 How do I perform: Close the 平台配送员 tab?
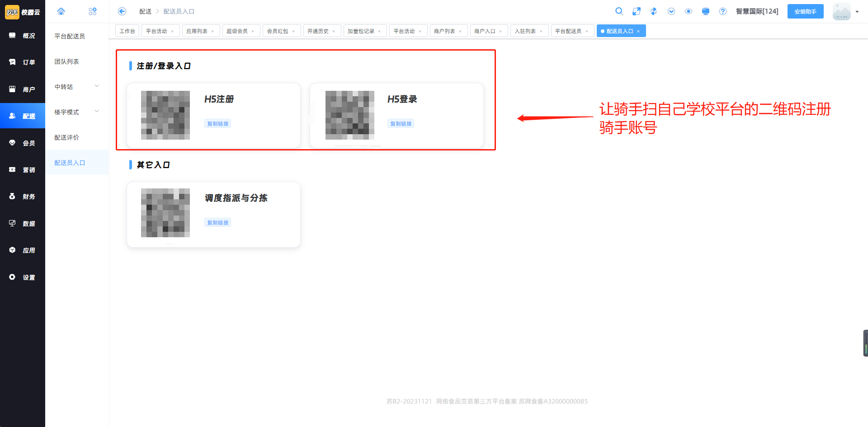(587, 32)
